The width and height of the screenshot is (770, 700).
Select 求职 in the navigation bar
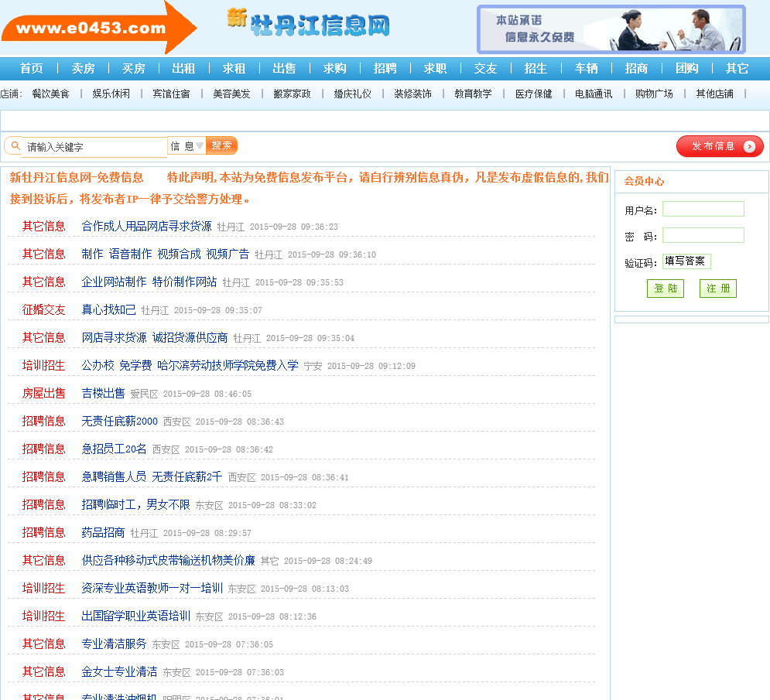point(435,68)
